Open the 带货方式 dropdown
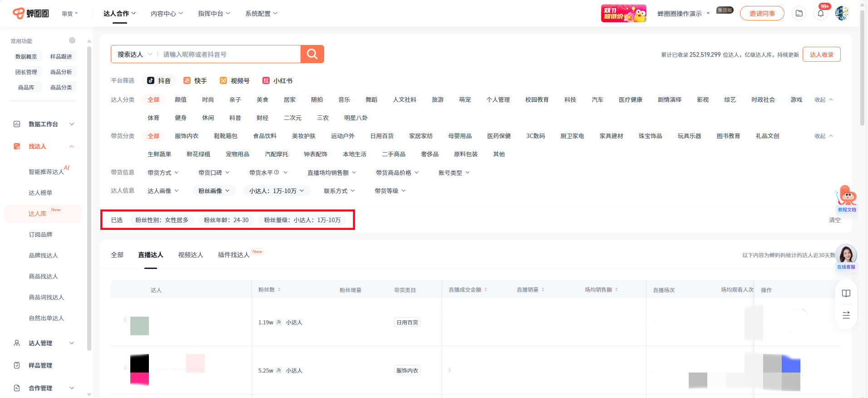The width and height of the screenshot is (868, 398). tap(163, 173)
